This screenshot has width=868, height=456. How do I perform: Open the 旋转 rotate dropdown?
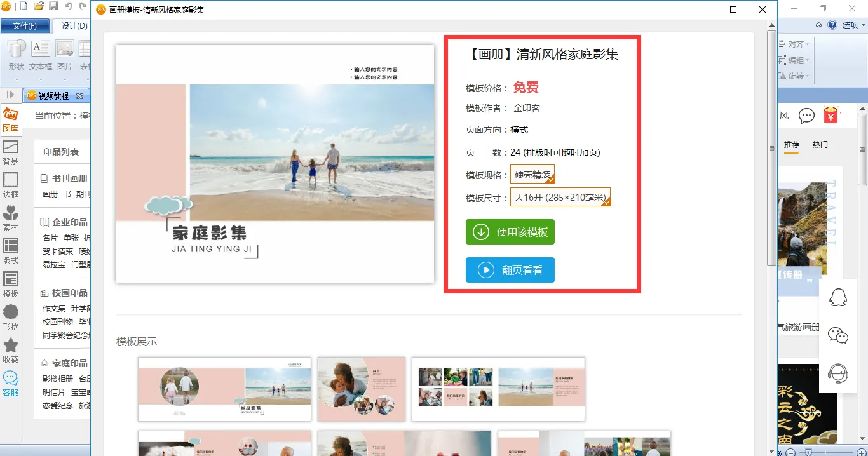click(794, 76)
